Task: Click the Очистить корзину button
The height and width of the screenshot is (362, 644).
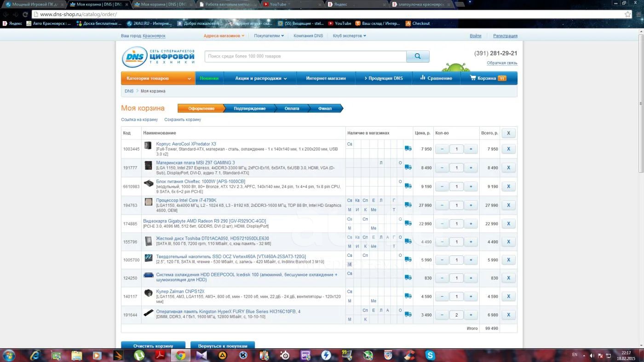Action: pyautogui.click(x=153, y=345)
